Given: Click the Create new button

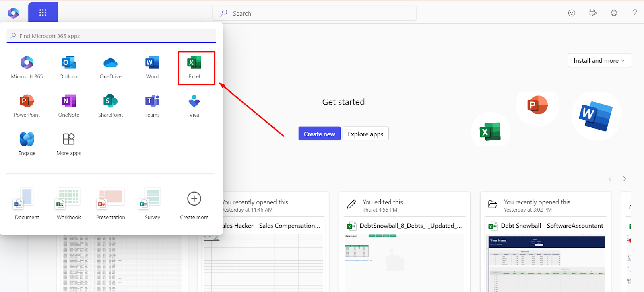Looking at the screenshot, I should click(320, 134).
